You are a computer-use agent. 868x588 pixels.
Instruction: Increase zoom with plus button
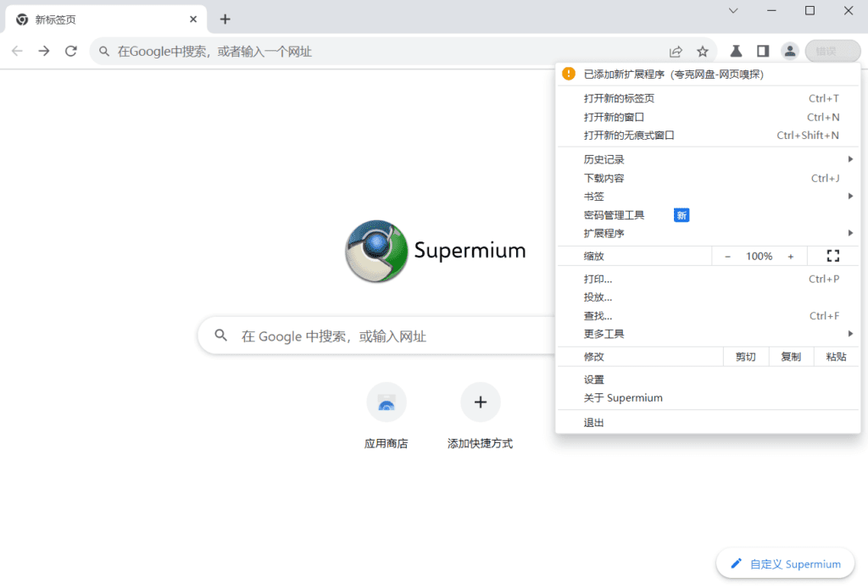(791, 256)
